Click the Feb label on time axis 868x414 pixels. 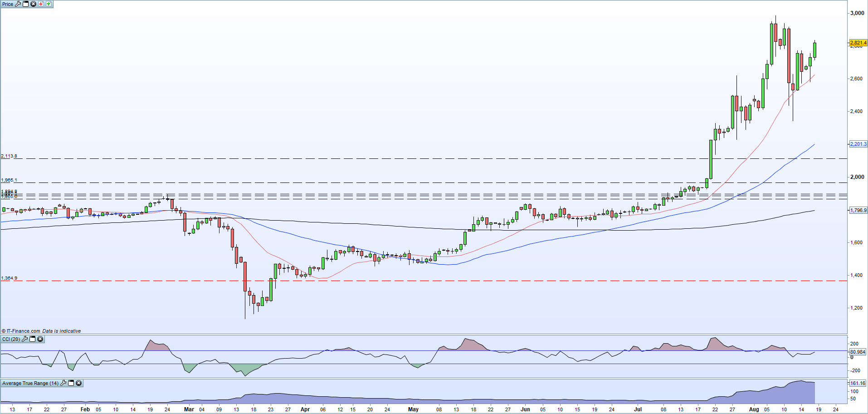pos(85,409)
